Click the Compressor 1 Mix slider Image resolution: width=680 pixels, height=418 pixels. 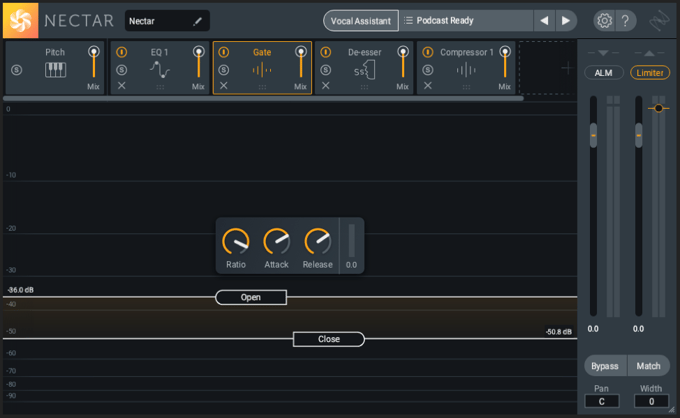[505, 62]
